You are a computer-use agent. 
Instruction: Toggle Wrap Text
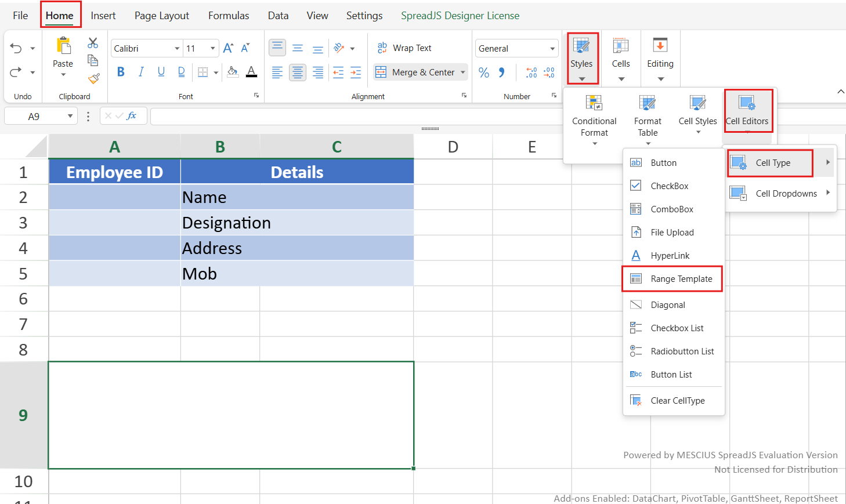click(x=404, y=48)
